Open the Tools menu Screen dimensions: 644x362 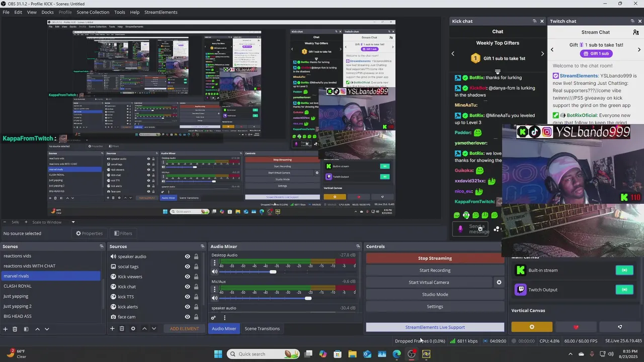pos(120,12)
